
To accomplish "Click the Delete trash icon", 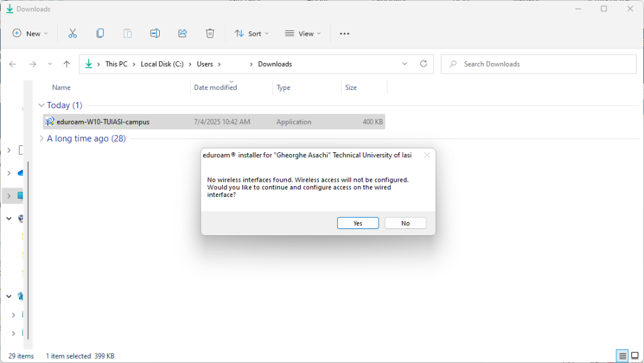I will pos(210,34).
